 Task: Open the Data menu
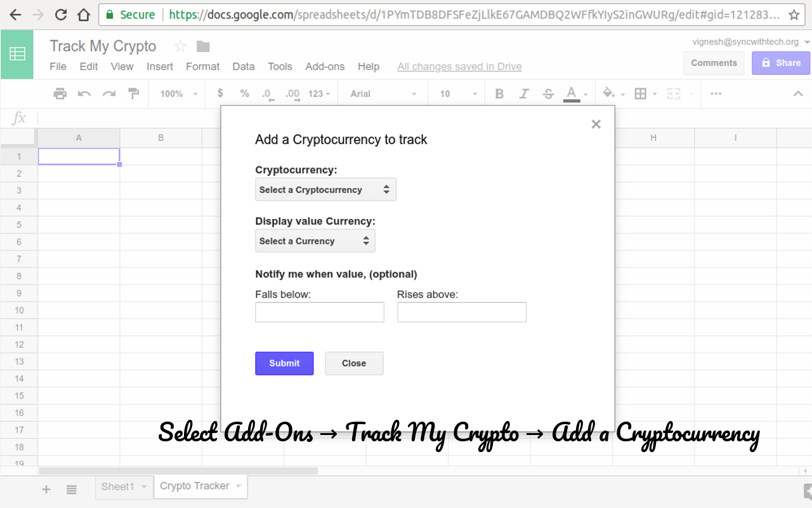tap(243, 66)
